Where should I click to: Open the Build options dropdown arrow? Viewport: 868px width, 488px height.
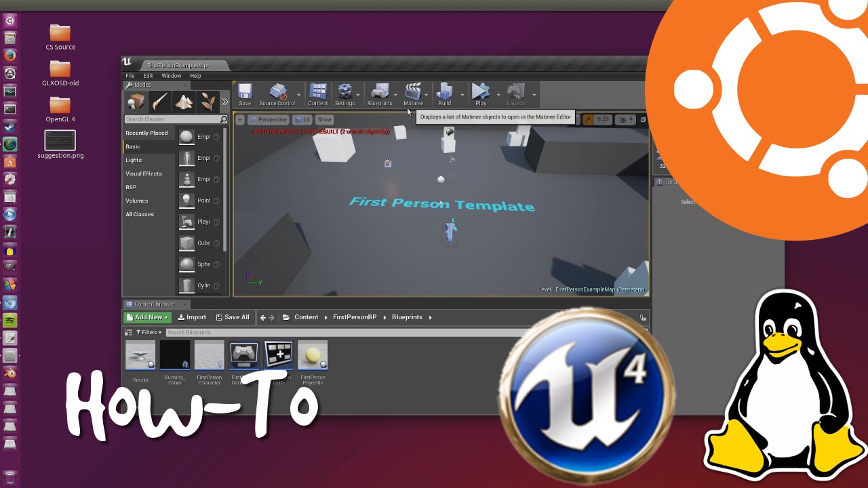click(x=462, y=95)
